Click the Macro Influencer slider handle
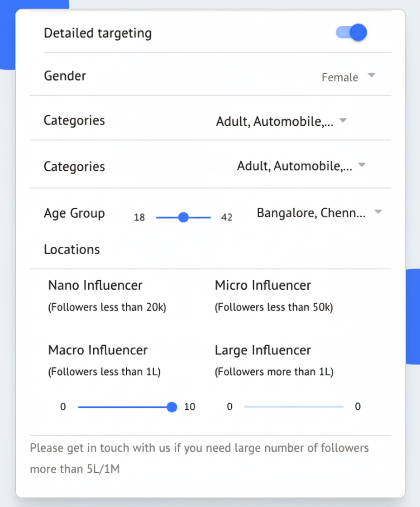The height and width of the screenshot is (507, 420). coord(172,407)
